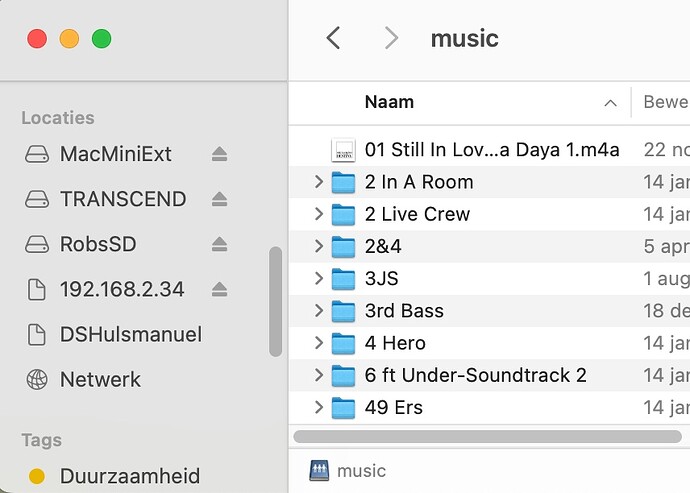Image resolution: width=690 pixels, height=493 pixels.
Task: Expand the 2&4 folder
Action: click(319, 246)
